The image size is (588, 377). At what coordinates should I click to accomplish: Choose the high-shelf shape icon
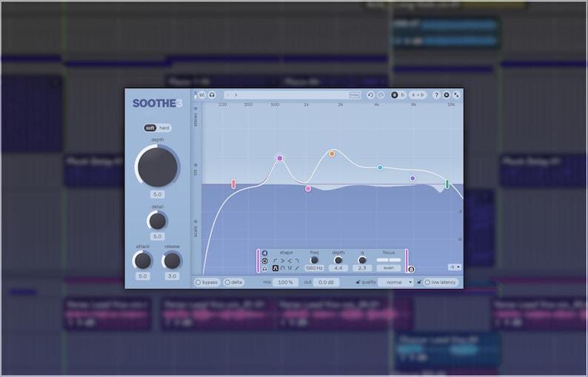click(x=290, y=261)
